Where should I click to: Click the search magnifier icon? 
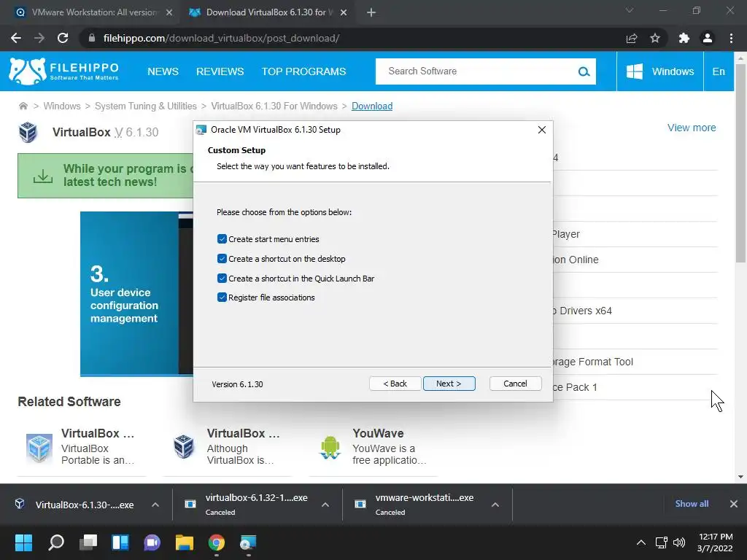coord(584,71)
